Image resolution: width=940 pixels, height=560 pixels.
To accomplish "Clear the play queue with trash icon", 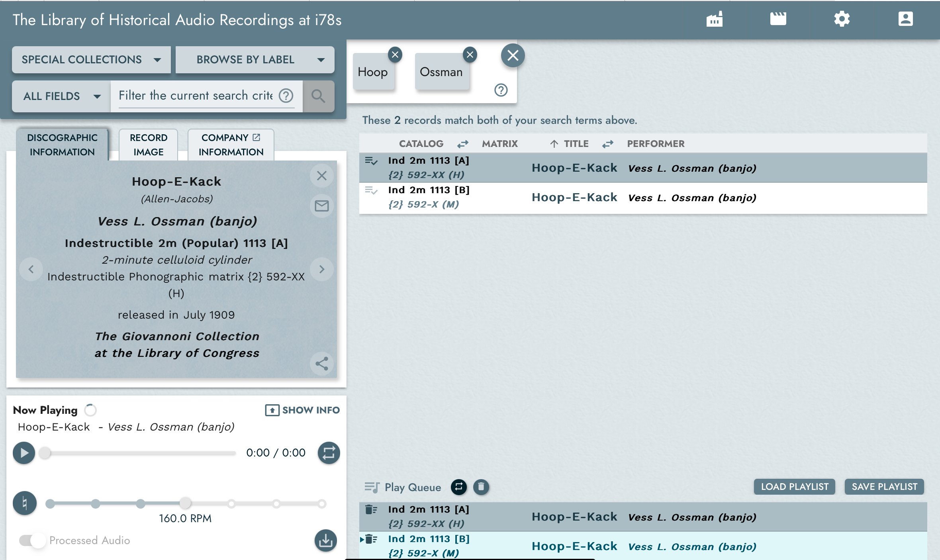I will click(x=481, y=487).
